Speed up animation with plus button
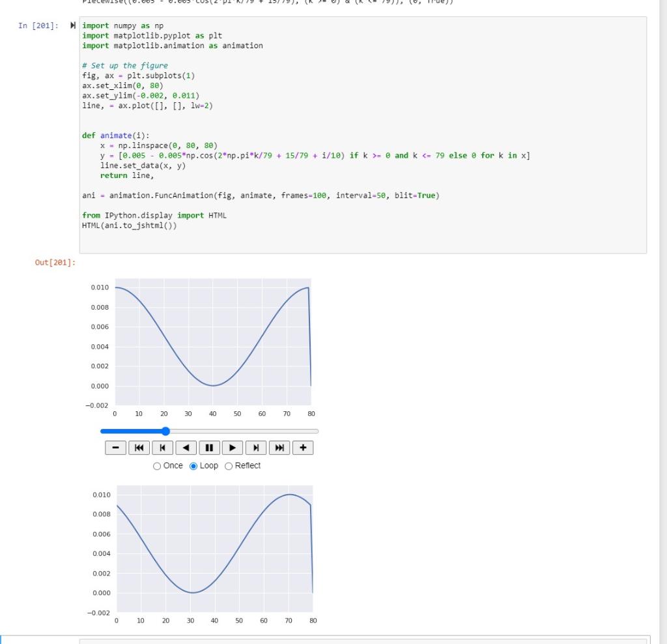667x644 pixels. coord(303,448)
